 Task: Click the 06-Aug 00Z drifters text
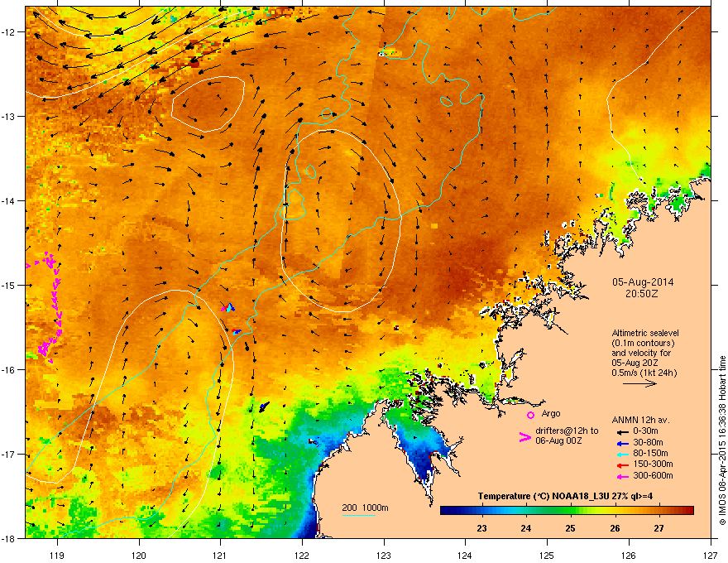(558, 440)
